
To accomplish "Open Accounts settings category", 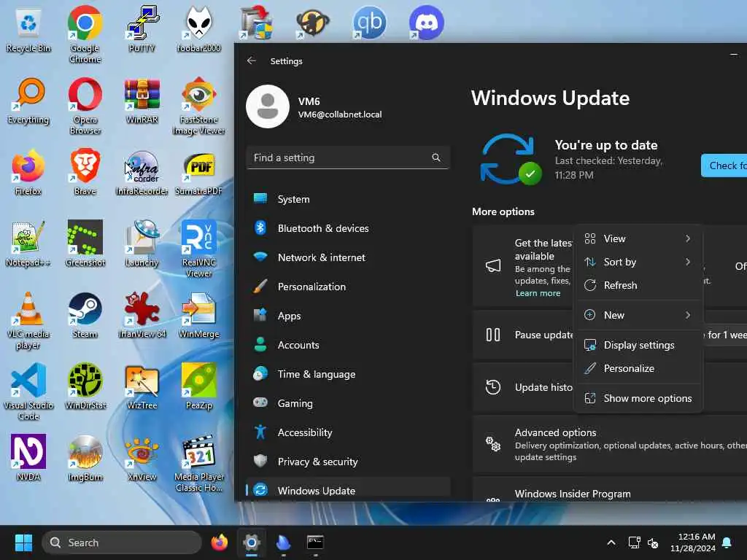I will (x=348, y=345).
